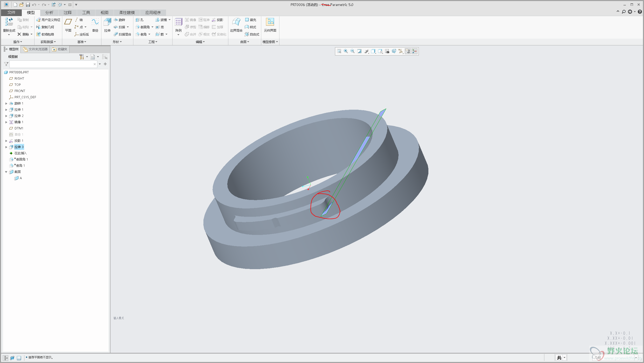The height and width of the screenshot is (363, 644).
Task: Click Zoom Out icon in graphics toolbar
Action: (353, 51)
